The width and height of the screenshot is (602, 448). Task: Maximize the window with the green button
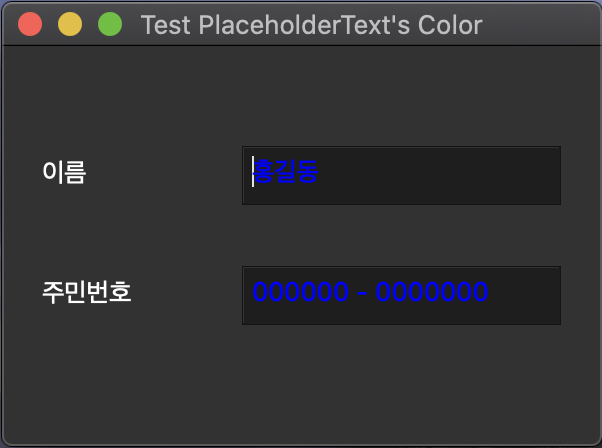tap(110, 24)
